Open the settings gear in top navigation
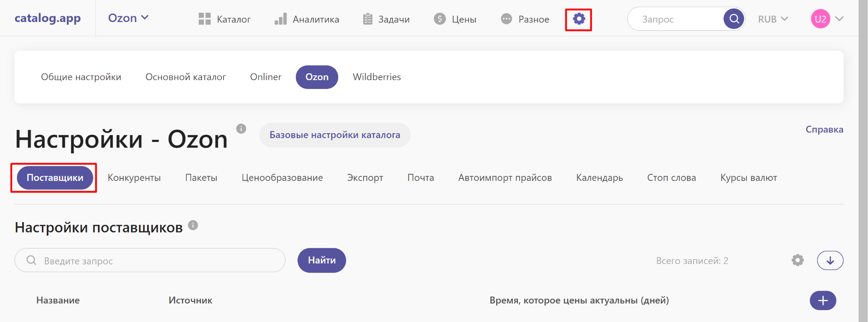The image size is (868, 322). 579,19
